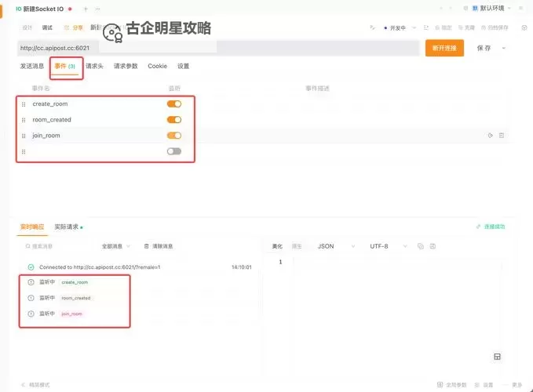Click the icon right of 归档保存

pos(524,27)
